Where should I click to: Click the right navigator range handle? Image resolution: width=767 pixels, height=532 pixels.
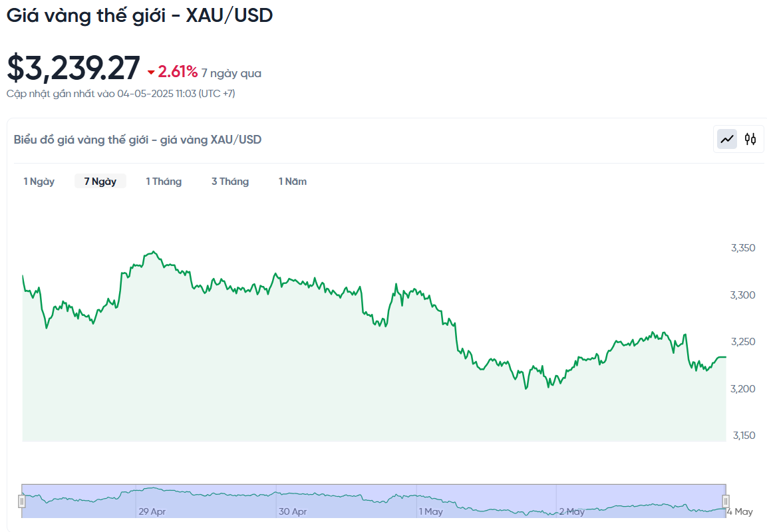726,501
